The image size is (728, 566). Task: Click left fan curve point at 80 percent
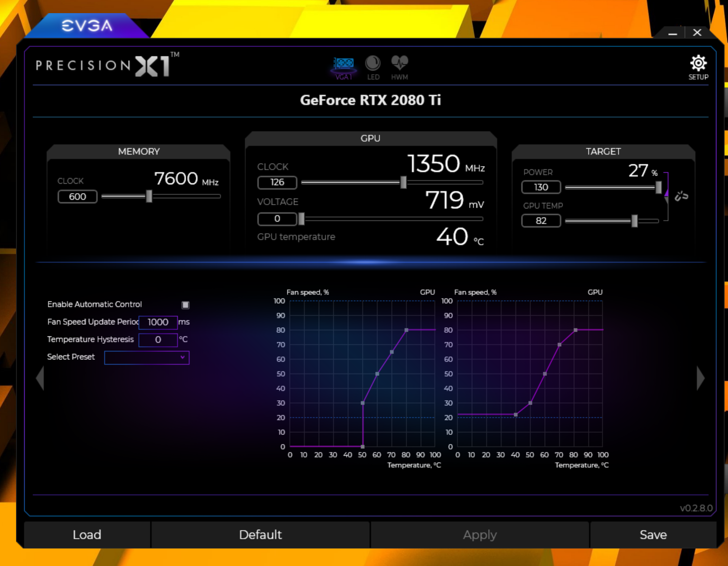(407, 330)
